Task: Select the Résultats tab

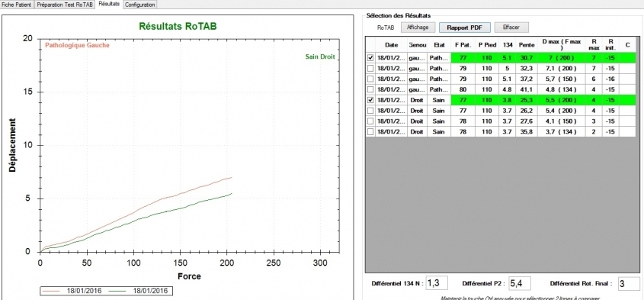Action: [109, 4]
